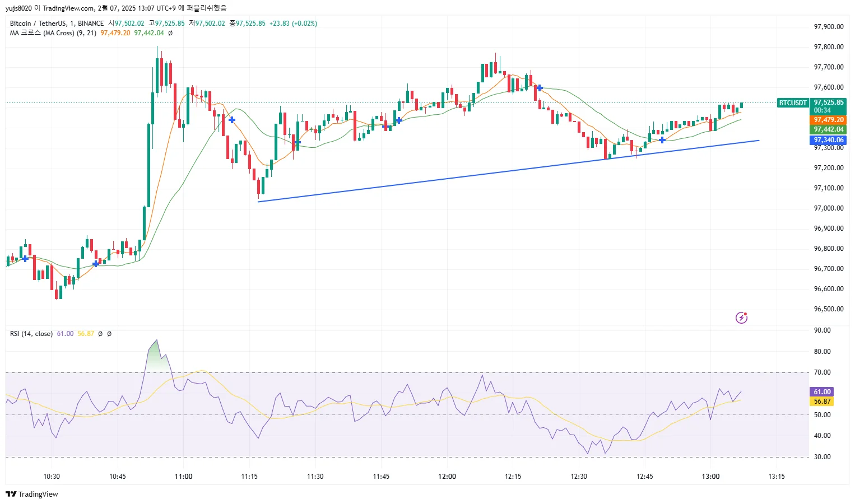This screenshot has height=504, width=855.
Task: Click the TradingView logo at bottom left
Action: pos(32,494)
